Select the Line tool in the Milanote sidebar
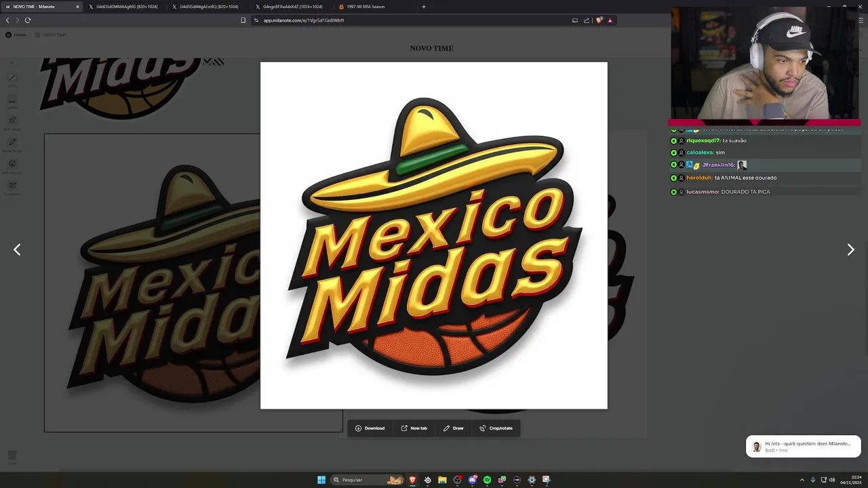The image size is (868, 488). click(12, 79)
